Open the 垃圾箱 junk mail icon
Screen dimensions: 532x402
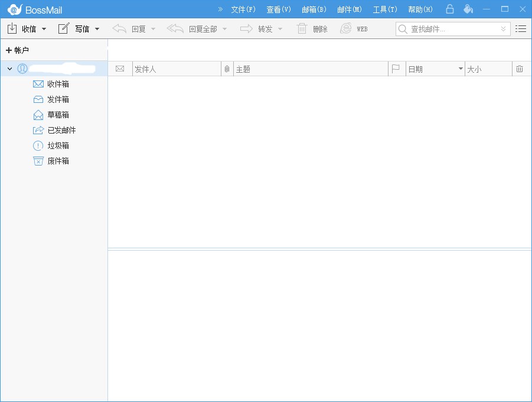pos(38,145)
